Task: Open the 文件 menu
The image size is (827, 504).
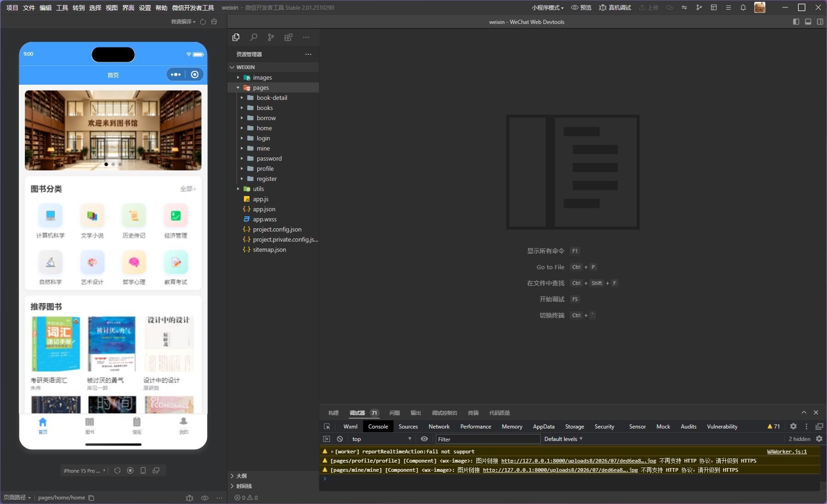Action: pos(29,7)
